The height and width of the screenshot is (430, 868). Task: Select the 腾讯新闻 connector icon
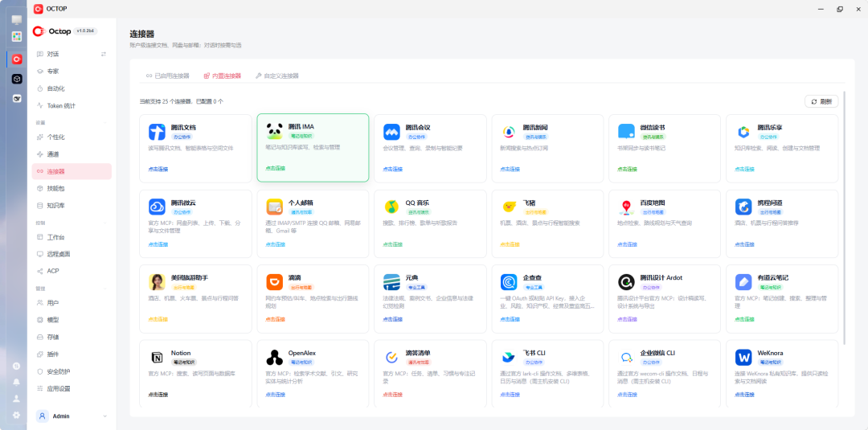(x=510, y=132)
